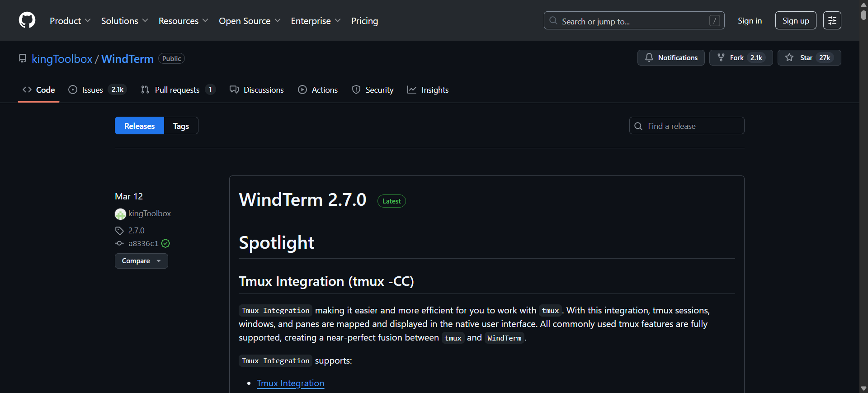Expand the Open Source menu

coord(250,21)
